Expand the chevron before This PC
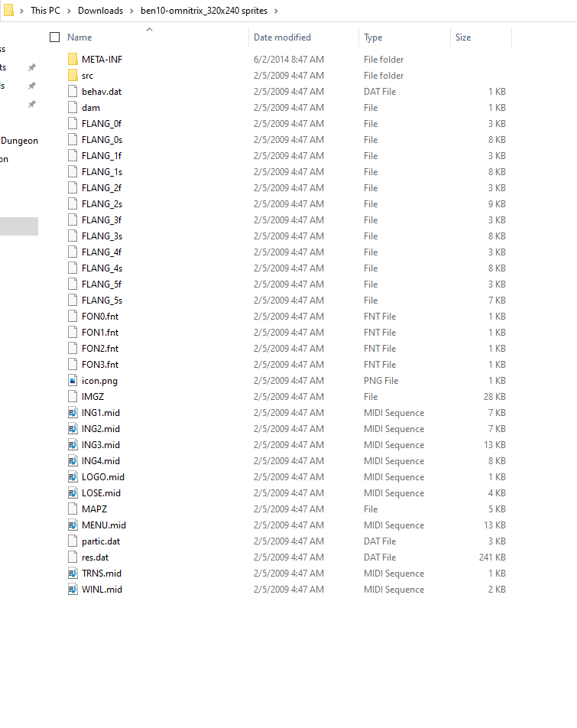This screenshot has width=577, height=728. (21, 11)
